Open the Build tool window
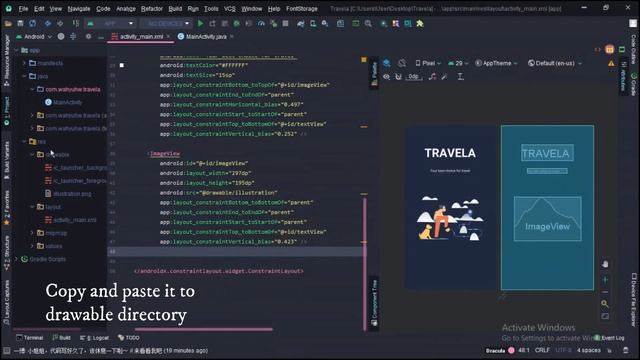Viewport: 640px width, 360px height. tap(62, 338)
